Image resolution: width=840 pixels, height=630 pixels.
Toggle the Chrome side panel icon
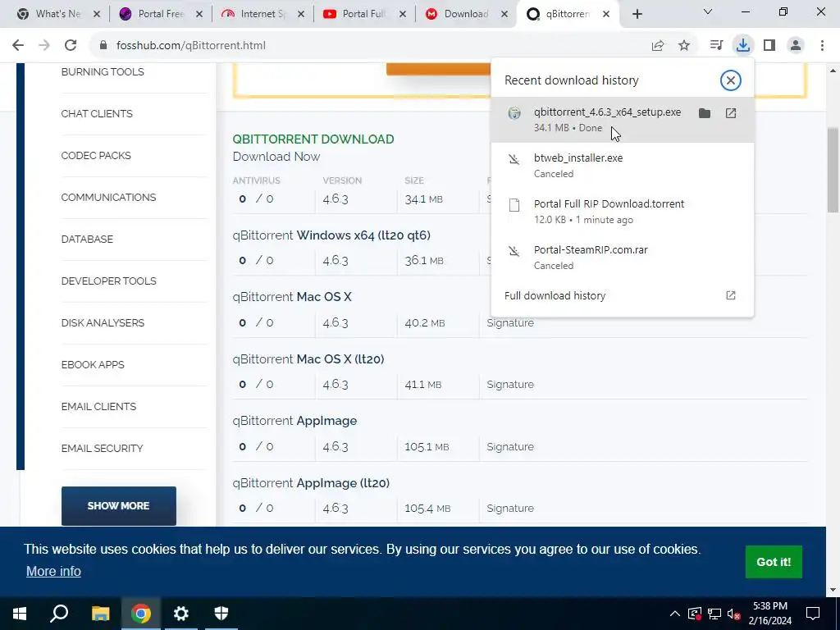pos(769,46)
